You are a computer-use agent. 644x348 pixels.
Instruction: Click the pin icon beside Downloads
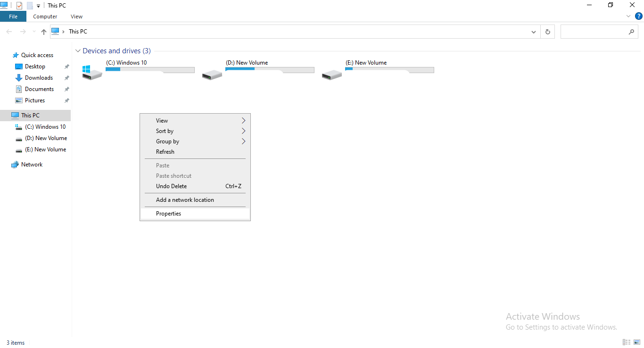66,78
